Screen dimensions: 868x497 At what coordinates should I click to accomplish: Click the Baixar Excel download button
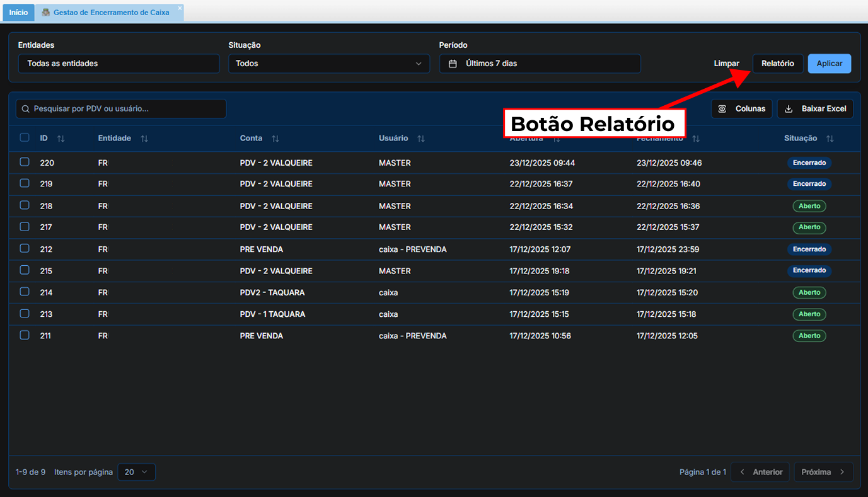815,109
